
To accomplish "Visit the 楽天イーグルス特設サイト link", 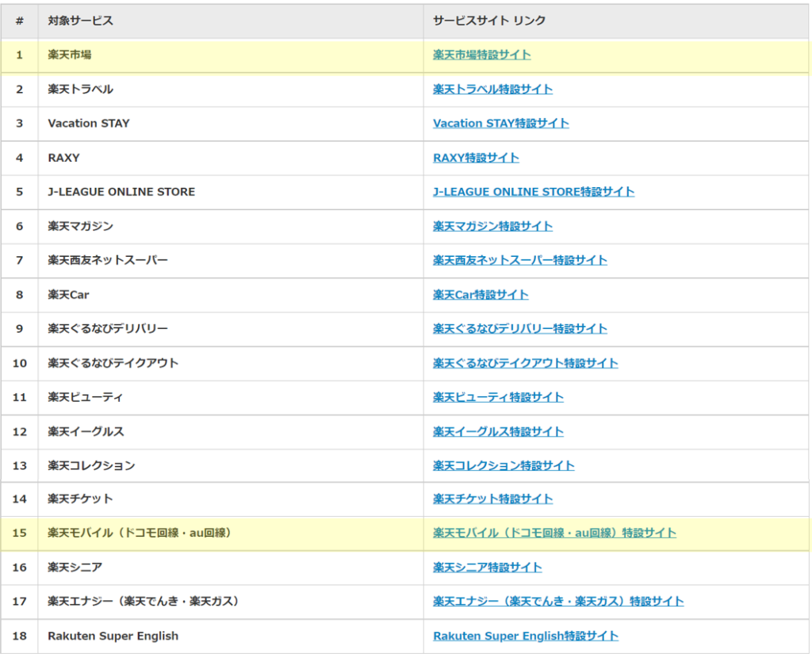I will pos(498,432).
